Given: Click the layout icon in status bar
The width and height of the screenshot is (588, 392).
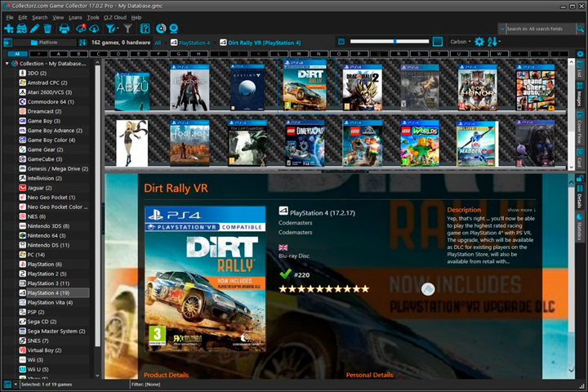Looking at the screenshot, I should pyautogui.click(x=7, y=385).
